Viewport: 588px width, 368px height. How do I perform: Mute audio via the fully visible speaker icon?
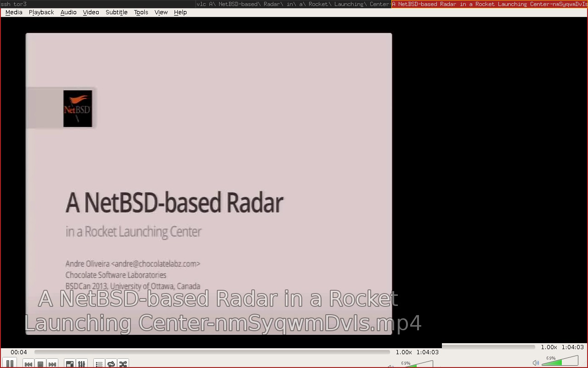tap(536, 363)
